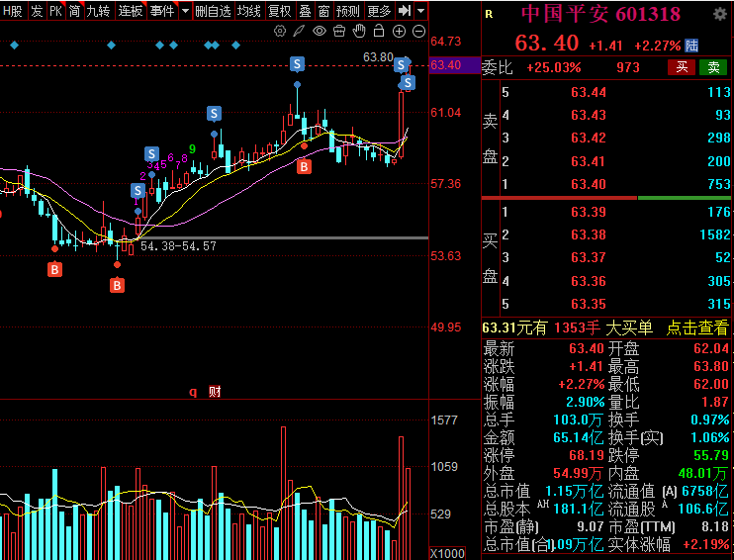Click the red 买 buy button
This screenshot has width=734, height=560.
click(682, 67)
